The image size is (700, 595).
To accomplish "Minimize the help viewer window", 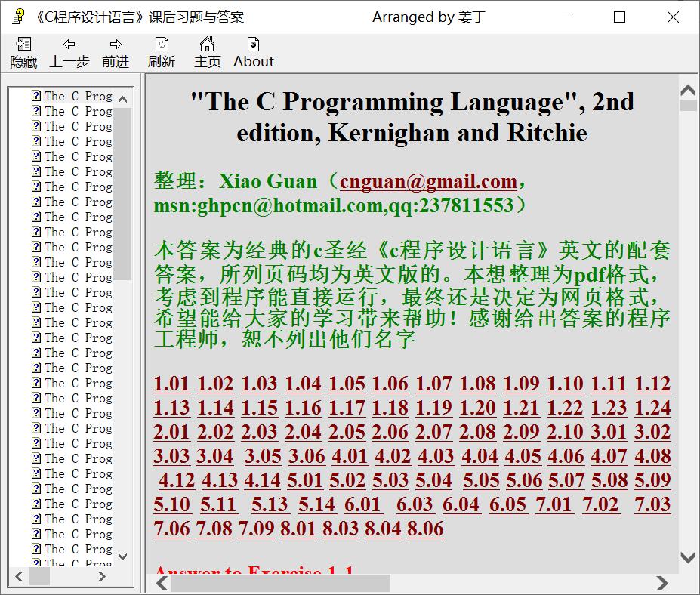I will (x=567, y=17).
